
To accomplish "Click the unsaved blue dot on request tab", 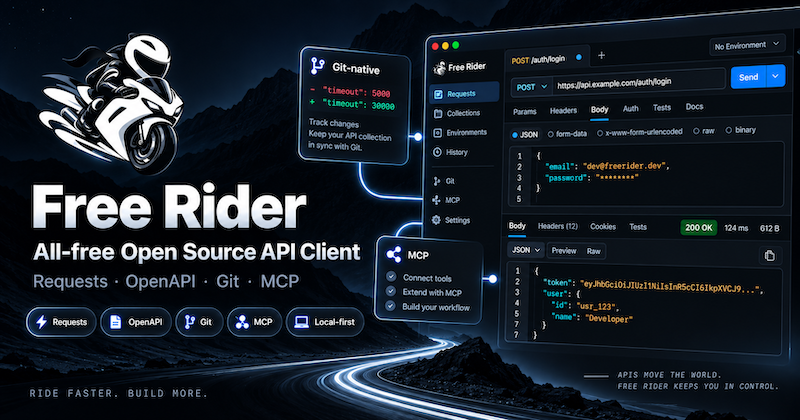I will pos(579,57).
